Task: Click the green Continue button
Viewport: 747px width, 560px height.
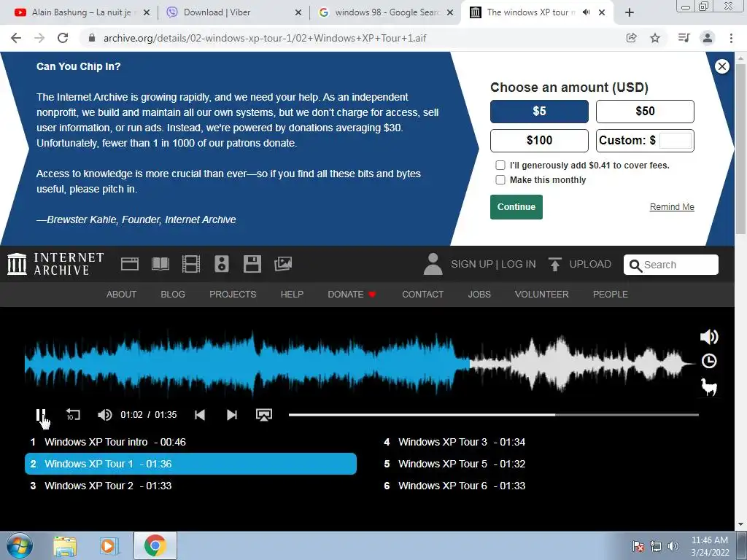Action: (x=516, y=207)
